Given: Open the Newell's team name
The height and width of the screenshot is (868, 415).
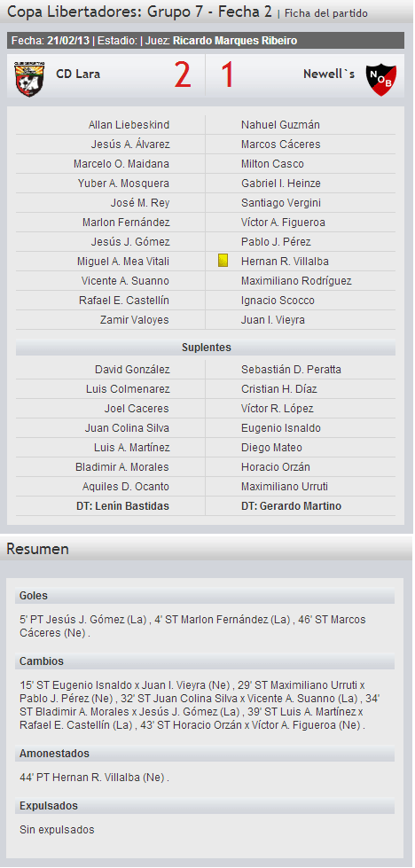Looking at the screenshot, I should [x=329, y=74].
